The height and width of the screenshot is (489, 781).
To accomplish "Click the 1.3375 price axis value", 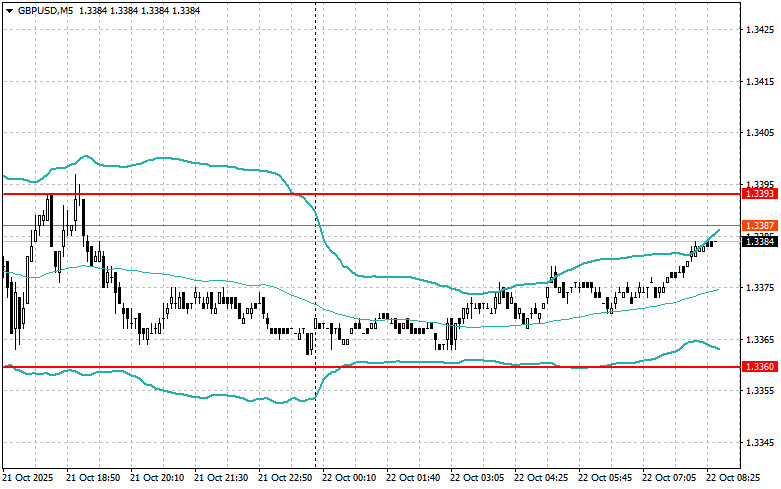I will (x=760, y=288).
